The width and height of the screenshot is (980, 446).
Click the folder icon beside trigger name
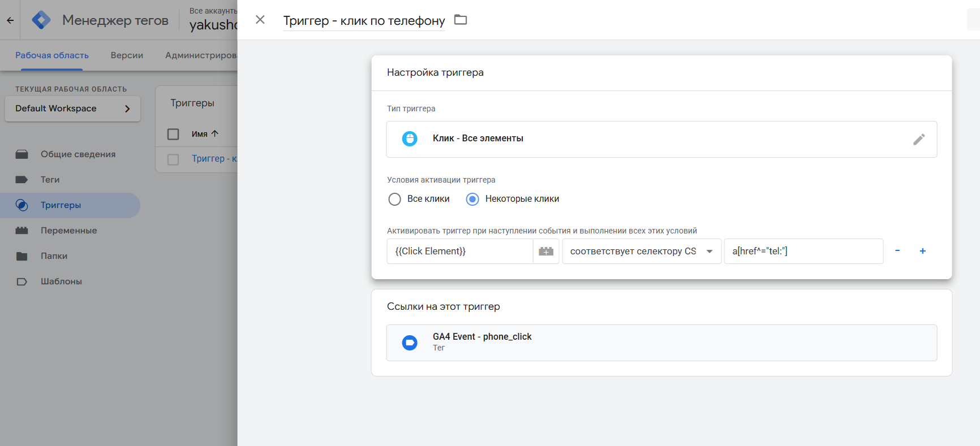(x=461, y=20)
